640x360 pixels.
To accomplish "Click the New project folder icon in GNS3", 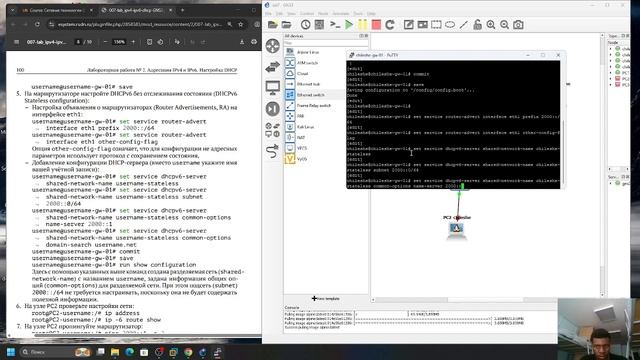I will click(x=272, y=25).
